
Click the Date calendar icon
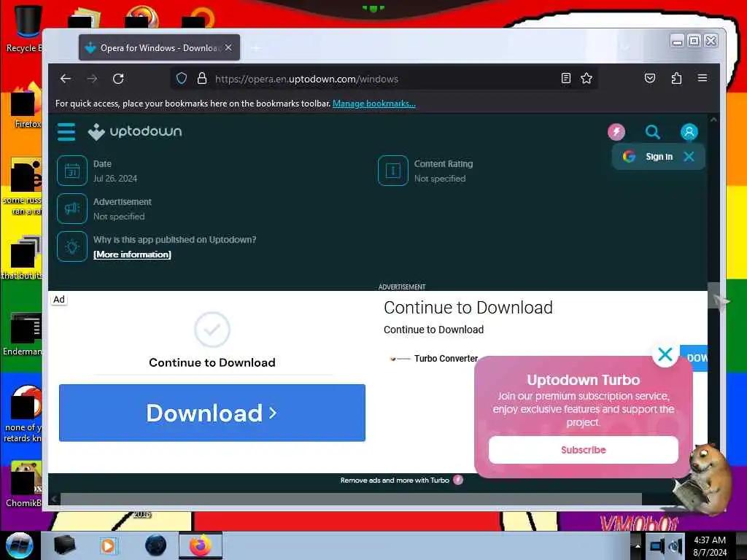click(x=72, y=171)
